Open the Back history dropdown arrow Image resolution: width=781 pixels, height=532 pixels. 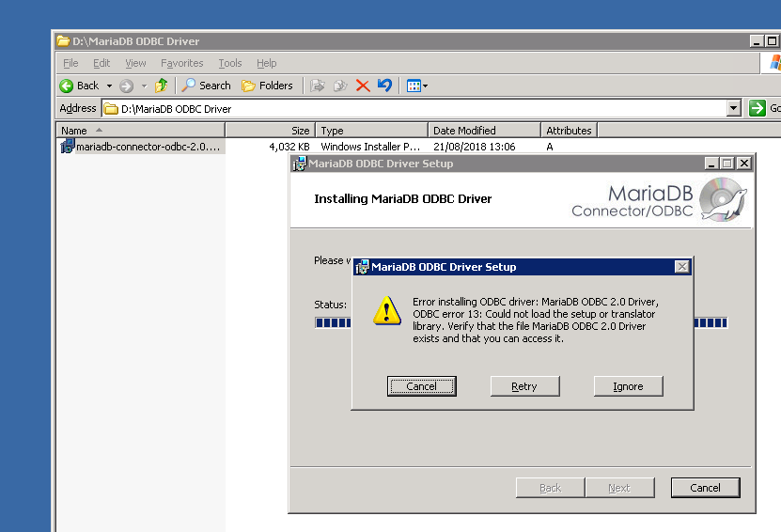(108, 86)
